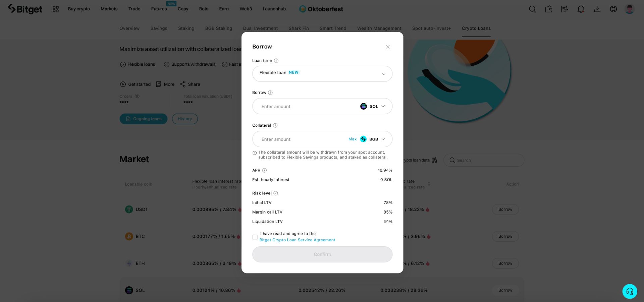Image resolution: width=644 pixels, height=302 pixels.
Task: Sort by the fixed rate column arrows
Action: [429, 184]
